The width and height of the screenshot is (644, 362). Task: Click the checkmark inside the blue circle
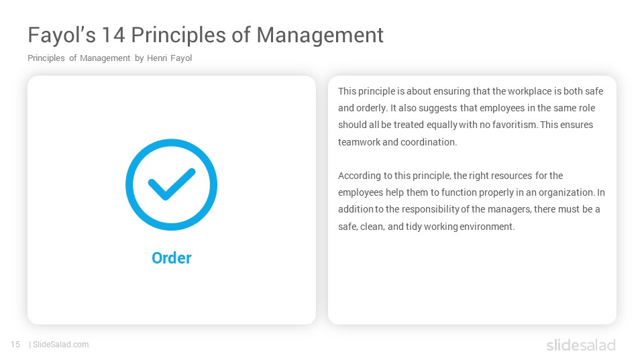172,184
